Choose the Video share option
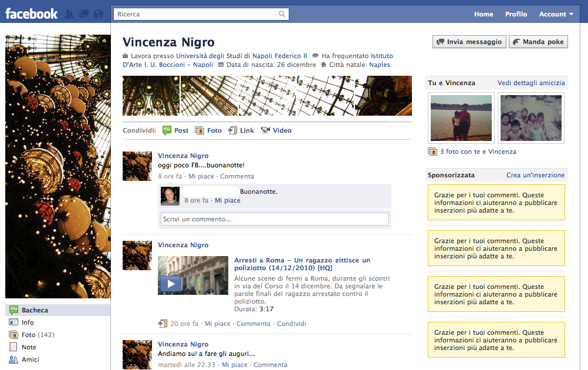 [266, 130]
